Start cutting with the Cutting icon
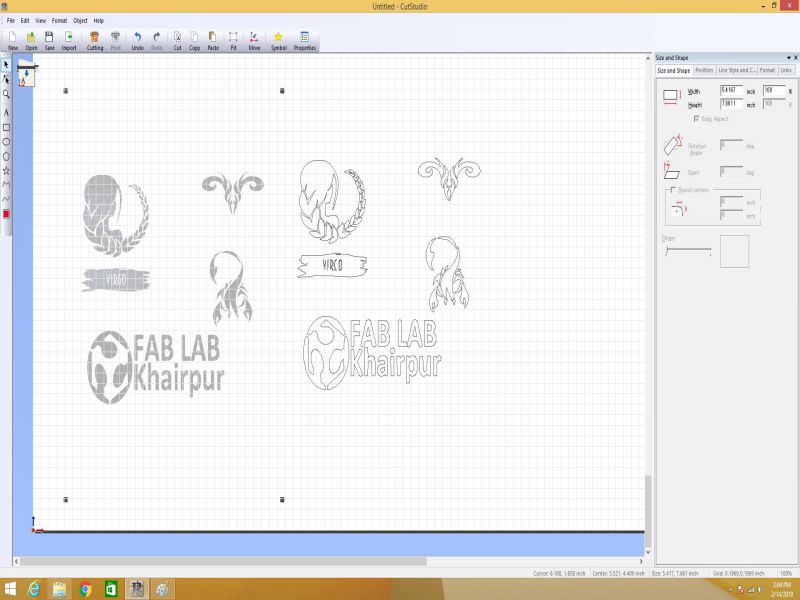The height and width of the screenshot is (600, 800). [x=94, y=40]
